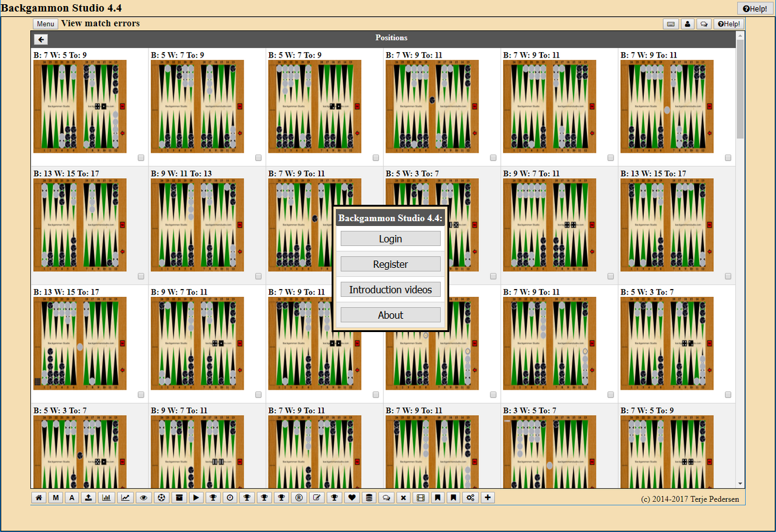The width and height of the screenshot is (776, 532).
Task: Open the gears settings icon
Action: (470, 497)
